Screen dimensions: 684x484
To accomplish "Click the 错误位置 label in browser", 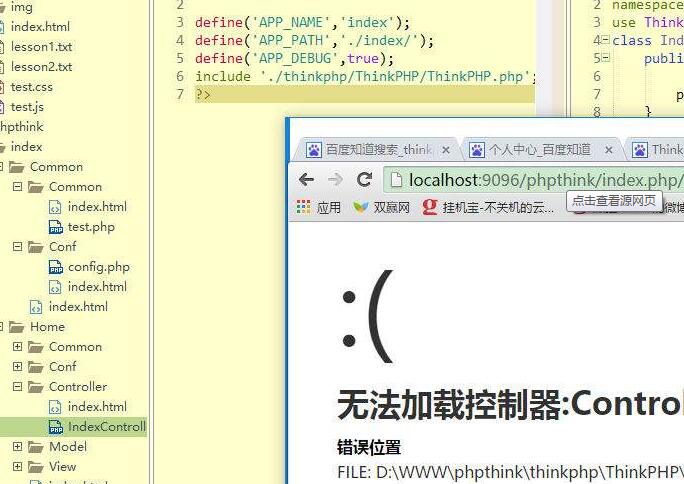I will pos(369,447).
